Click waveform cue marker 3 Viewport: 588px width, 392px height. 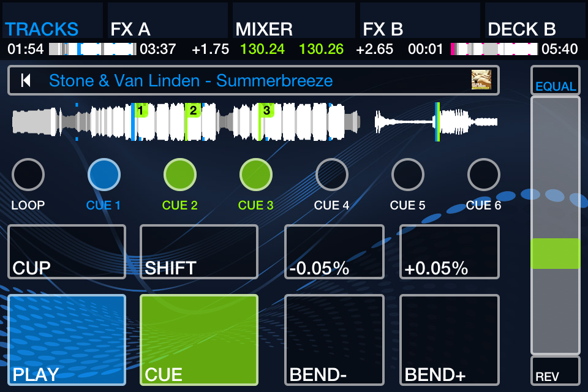266,111
